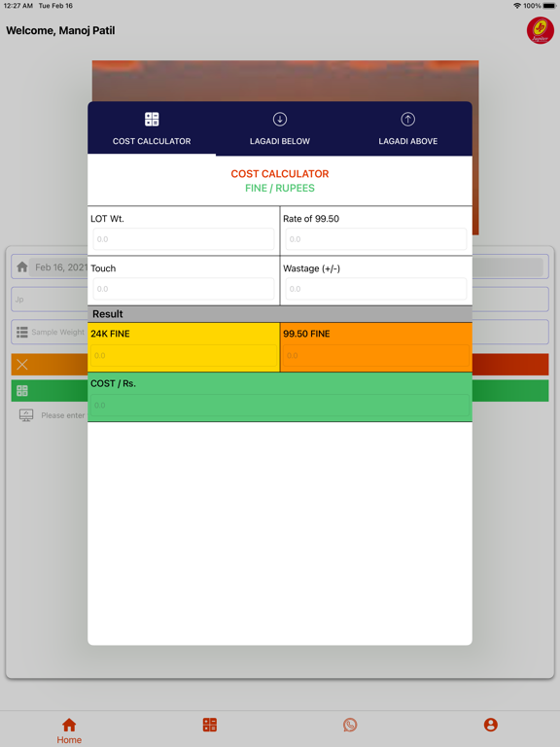This screenshot has height=747, width=560.
Task: Tap the home icon beside the date field
Action: [22, 267]
